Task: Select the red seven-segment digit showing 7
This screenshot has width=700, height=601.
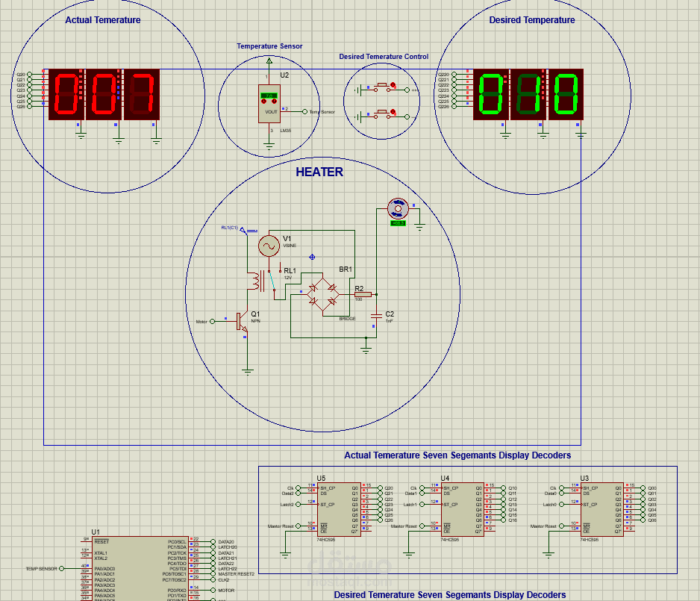Action: 142,94
